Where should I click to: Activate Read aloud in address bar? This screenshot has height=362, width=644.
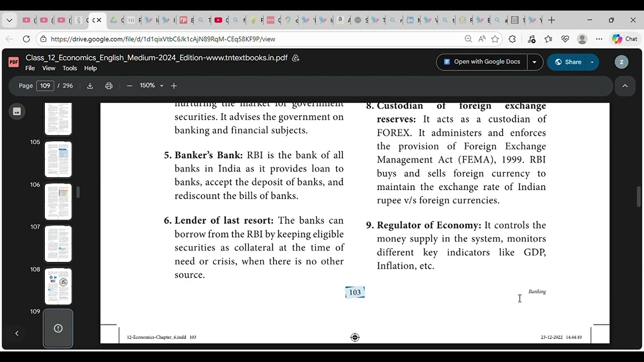click(x=481, y=39)
